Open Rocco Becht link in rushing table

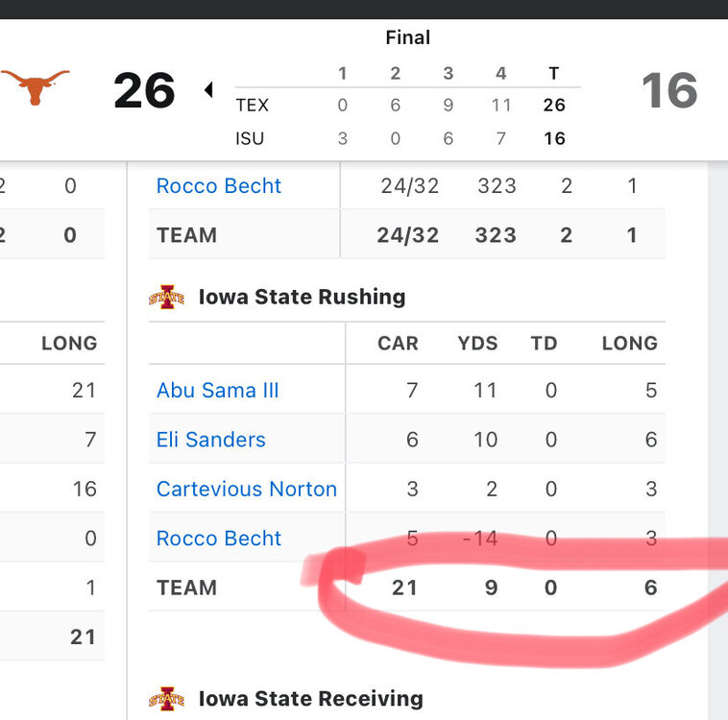218,538
